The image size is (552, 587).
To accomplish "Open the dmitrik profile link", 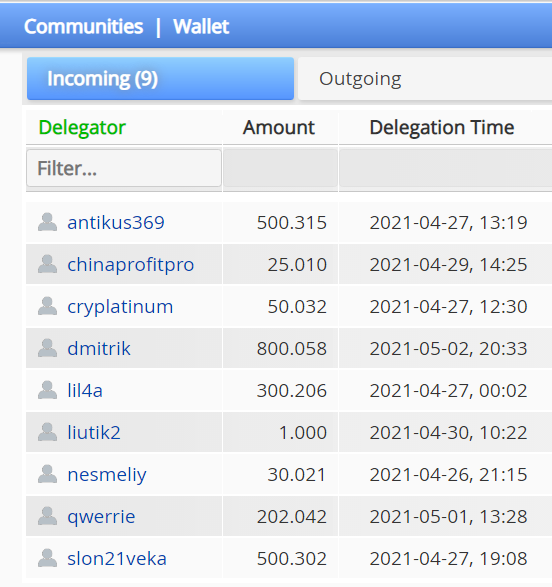I will (99, 349).
